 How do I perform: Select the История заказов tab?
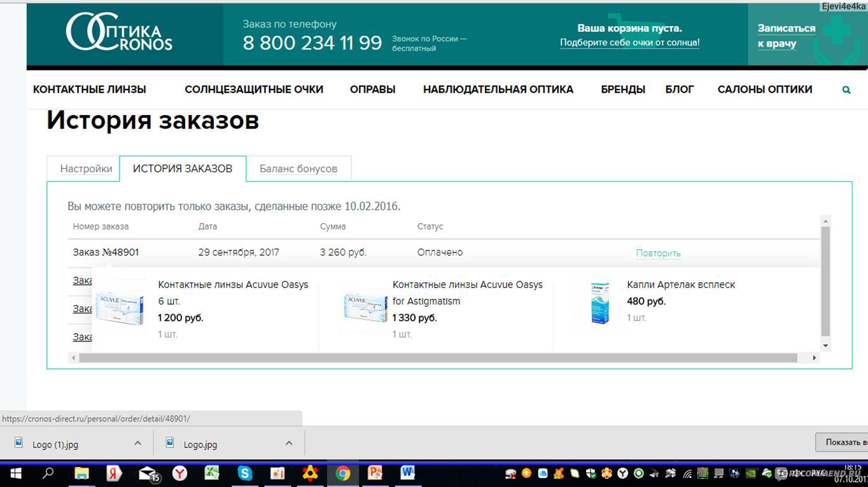(x=183, y=168)
